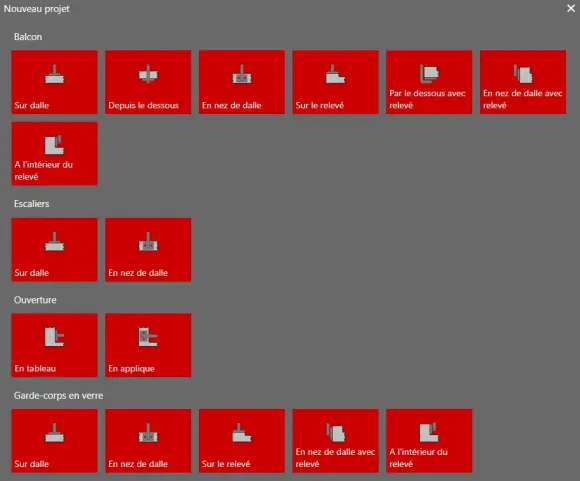Choose Balcon 'En nez de dalle avec relevé'
Viewport: 580px width, 481px height.
[523, 82]
